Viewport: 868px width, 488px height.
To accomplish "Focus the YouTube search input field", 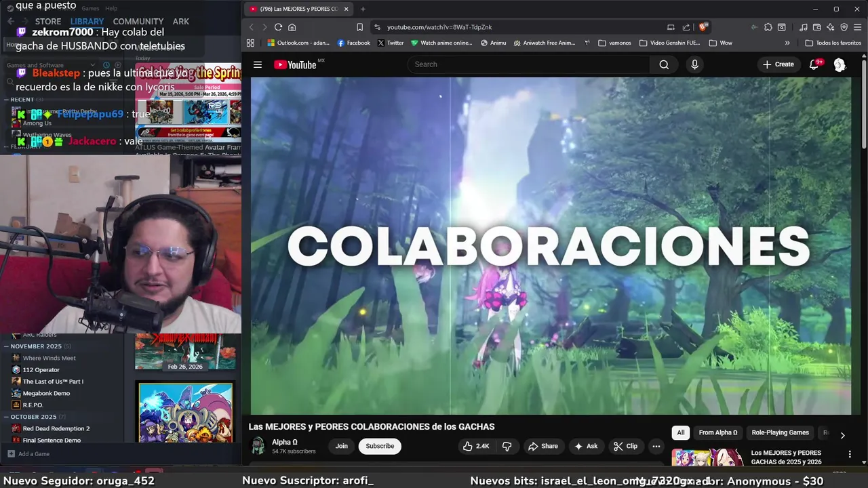I will (529, 64).
